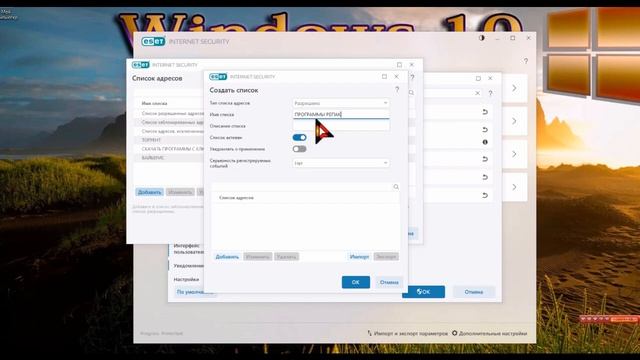Open Тип списка адресов dropdown
This screenshot has width=640, height=360.
click(x=341, y=103)
